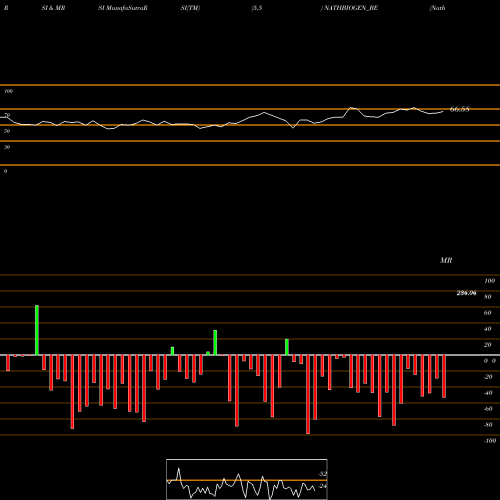The height and width of the screenshot is (500, 500).
Task: Click the 80 label on MR axis
Action: click(488, 297)
